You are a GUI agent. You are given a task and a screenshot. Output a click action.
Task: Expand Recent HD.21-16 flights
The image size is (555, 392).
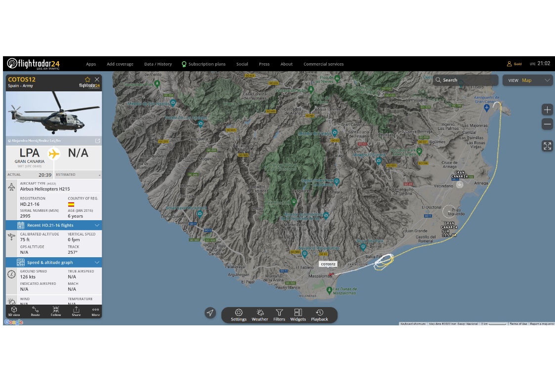point(54,225)
